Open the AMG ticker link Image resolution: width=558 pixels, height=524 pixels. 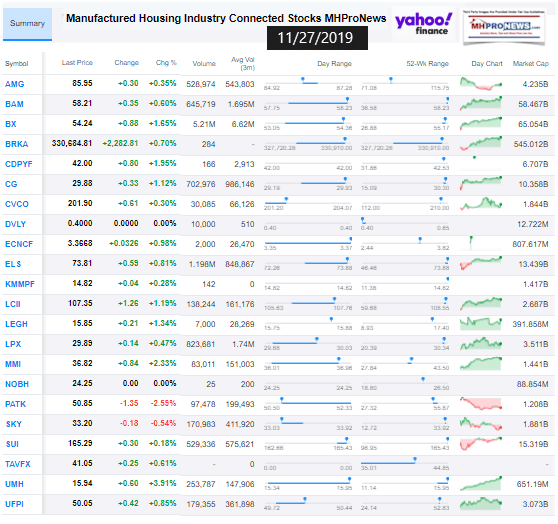pyautogui.click(x=15, y=84)
